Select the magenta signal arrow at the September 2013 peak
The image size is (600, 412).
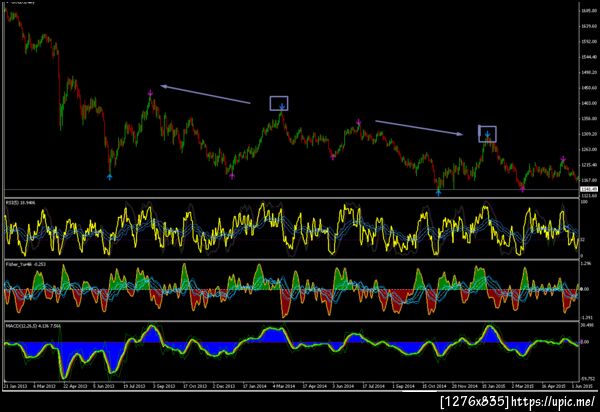pos(150,93)
